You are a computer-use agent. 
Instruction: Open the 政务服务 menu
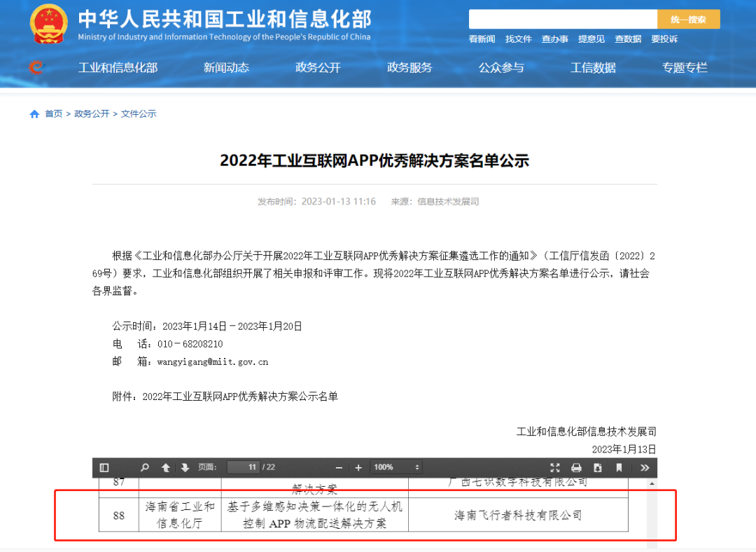tap(409, 68)
